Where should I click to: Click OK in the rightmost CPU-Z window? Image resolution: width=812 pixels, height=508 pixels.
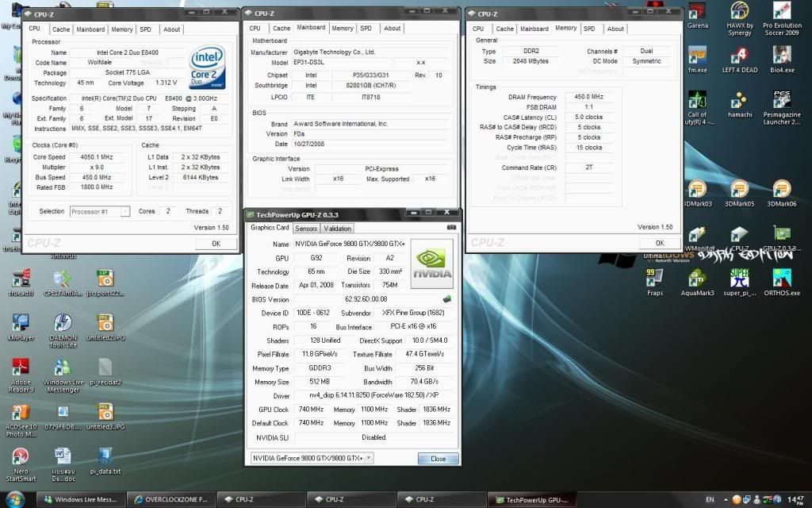(660, 243)
